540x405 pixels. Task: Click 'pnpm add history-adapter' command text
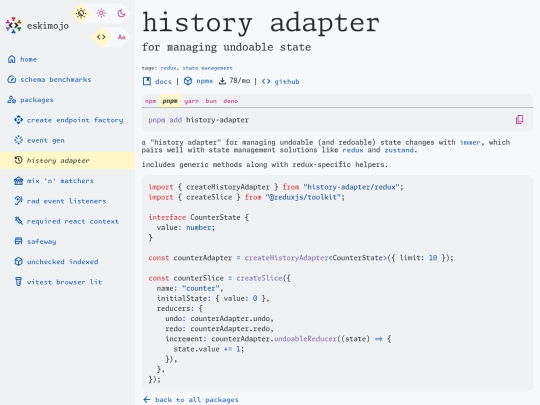[198, 120]
